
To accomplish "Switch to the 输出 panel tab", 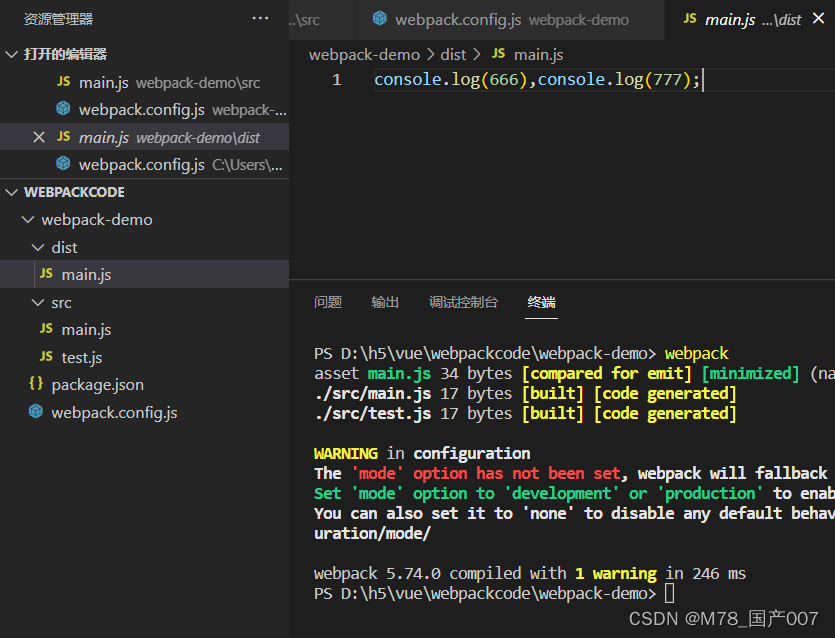I will tap(385, 302).
